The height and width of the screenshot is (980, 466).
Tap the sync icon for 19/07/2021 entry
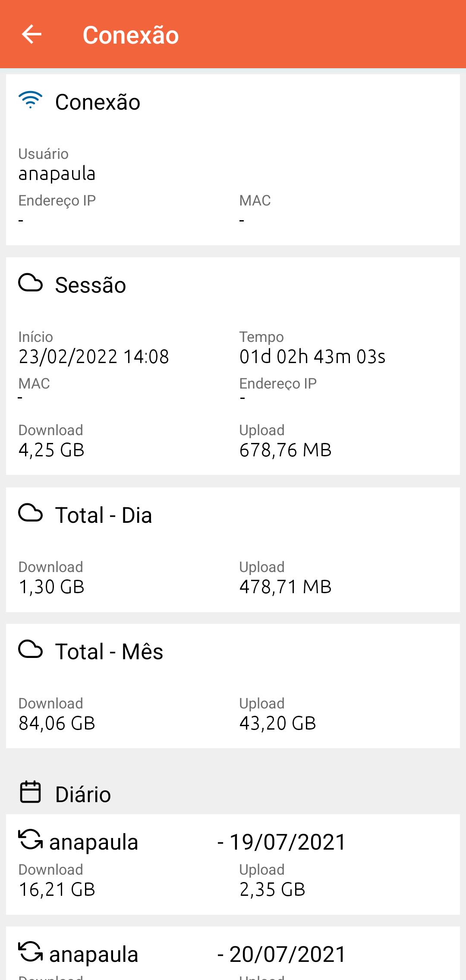(x=30, y=840)
